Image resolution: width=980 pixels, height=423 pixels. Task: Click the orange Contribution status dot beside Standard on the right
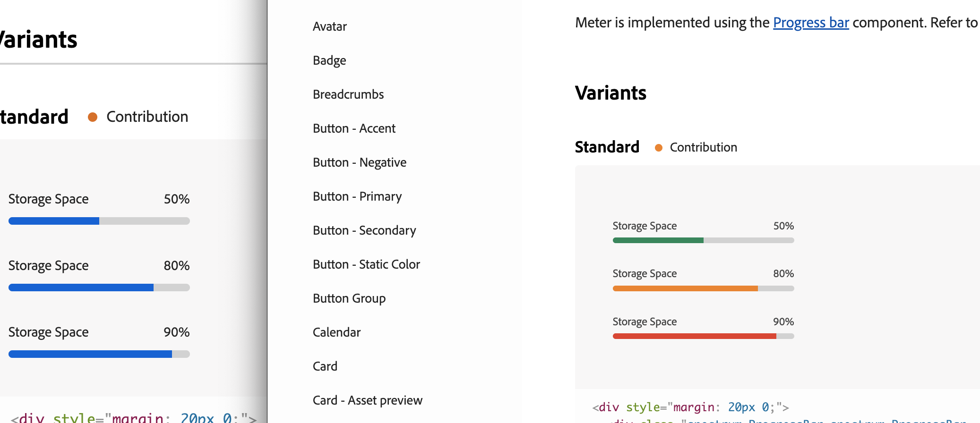tap(658, 148)
